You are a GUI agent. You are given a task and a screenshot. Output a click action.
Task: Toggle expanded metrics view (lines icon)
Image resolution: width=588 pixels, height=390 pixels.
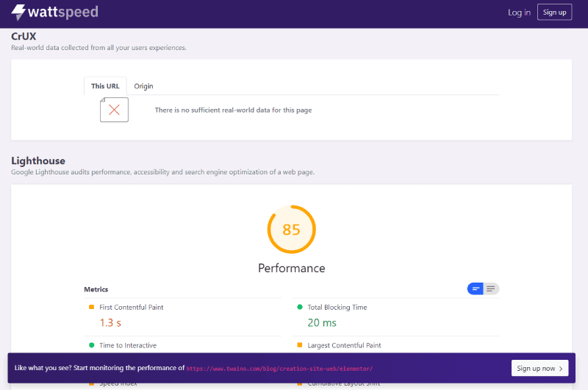[491, 288]
